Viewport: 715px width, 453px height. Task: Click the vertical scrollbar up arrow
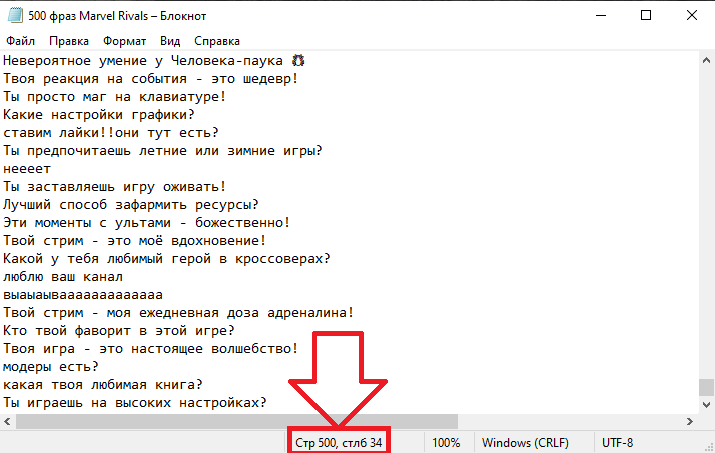pos(706,60)
